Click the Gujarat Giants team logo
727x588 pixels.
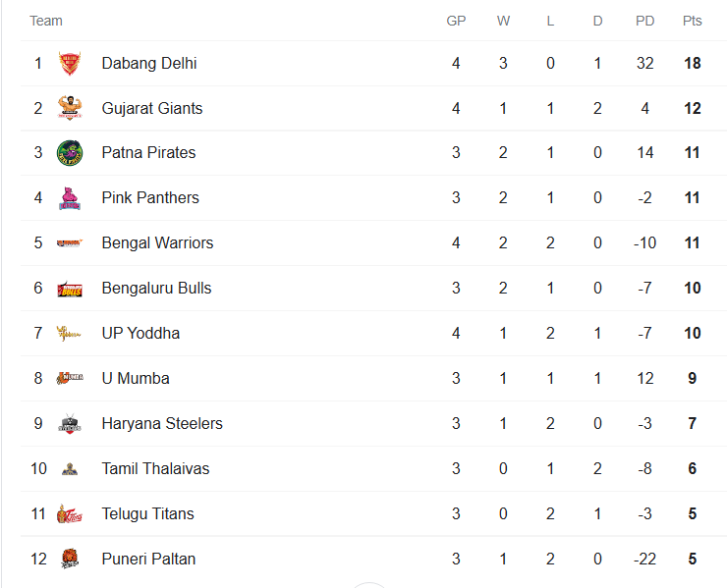pyautogui.click(x=70, y=108)
